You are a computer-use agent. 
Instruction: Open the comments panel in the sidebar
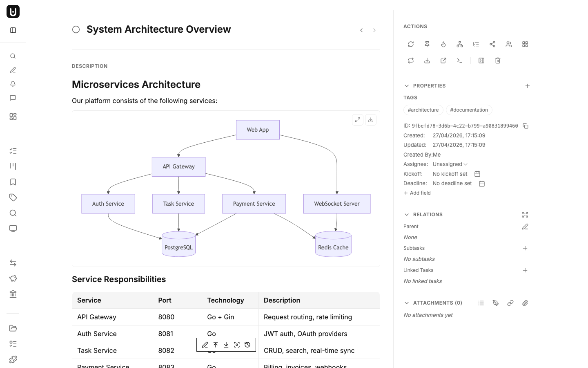[x=13, y=98]
